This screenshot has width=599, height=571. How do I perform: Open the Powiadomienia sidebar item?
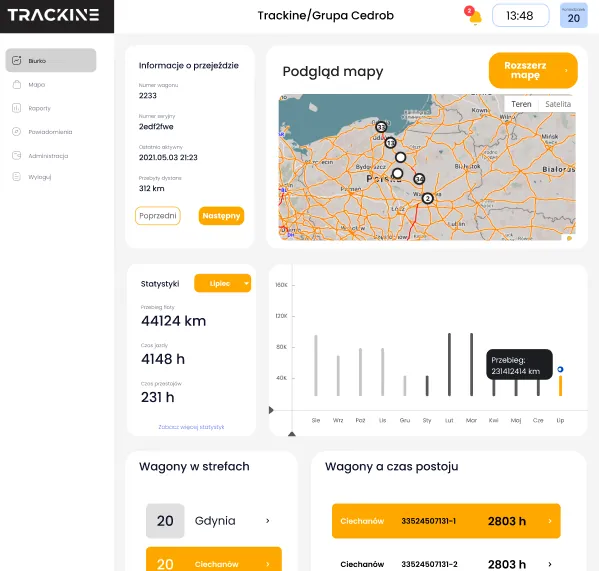click(x=50, y=132)
